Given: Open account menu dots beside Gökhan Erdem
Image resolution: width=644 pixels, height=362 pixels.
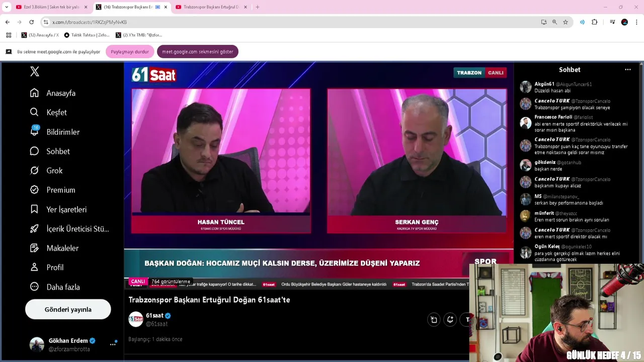Looking at the screenshot, I should [x=113, y=344].
